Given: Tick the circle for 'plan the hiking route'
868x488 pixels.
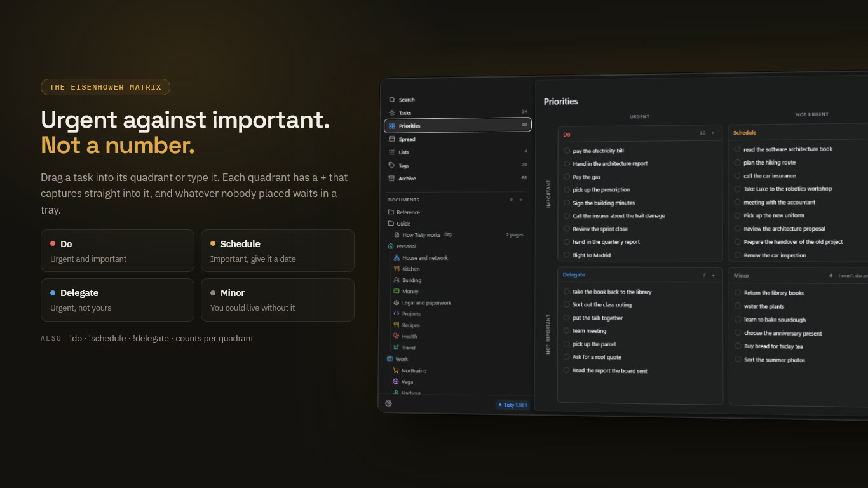Looking at the screenshot, I should [737, 162].
